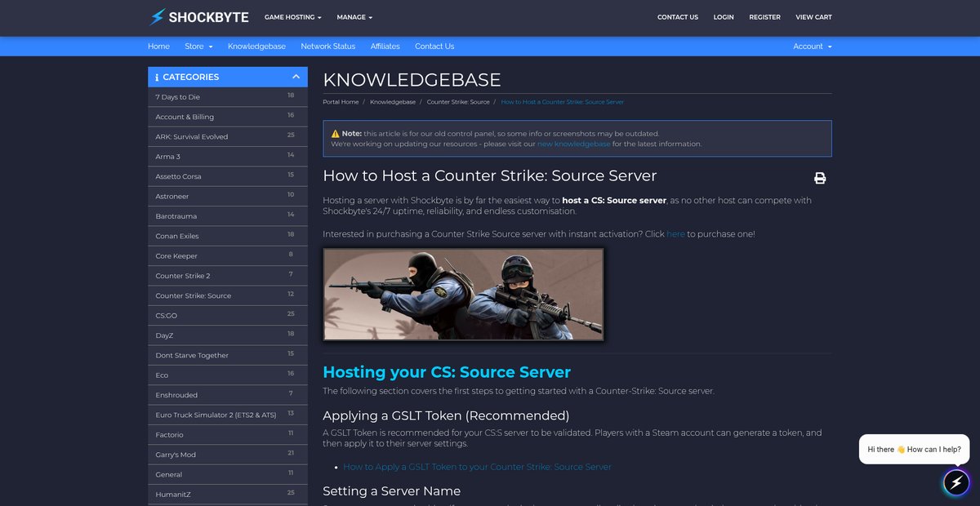Print this article via printer icon

tap(820, 178)
